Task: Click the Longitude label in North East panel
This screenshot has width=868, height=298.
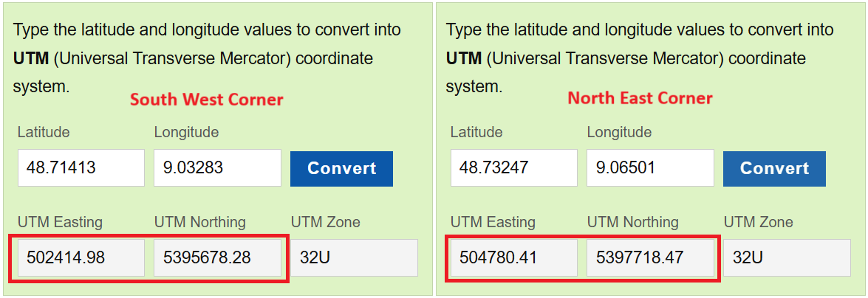Action: [619, 133]
